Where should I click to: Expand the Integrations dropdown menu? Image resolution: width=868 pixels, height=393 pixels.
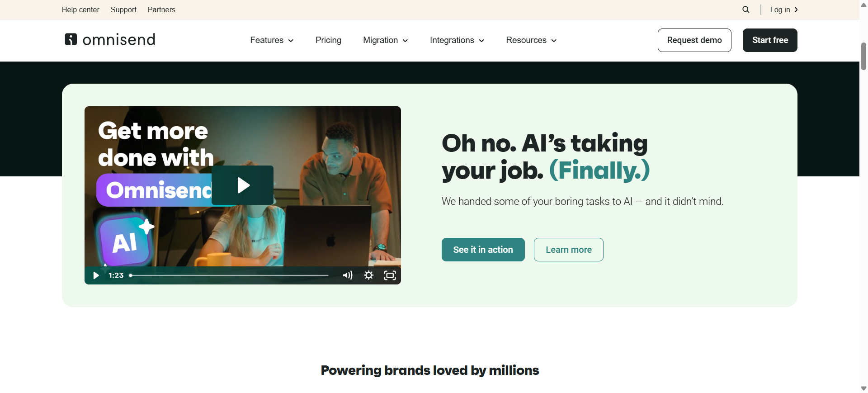tap(457, 40)
